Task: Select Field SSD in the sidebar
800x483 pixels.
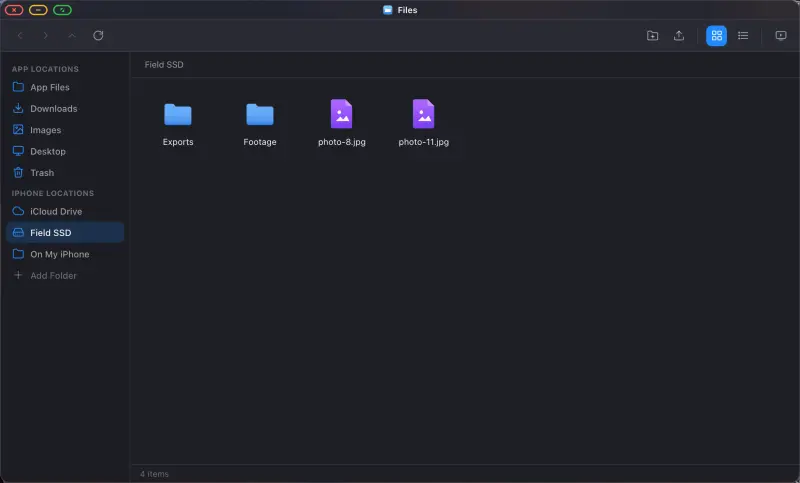Action: tap(65, 233)
